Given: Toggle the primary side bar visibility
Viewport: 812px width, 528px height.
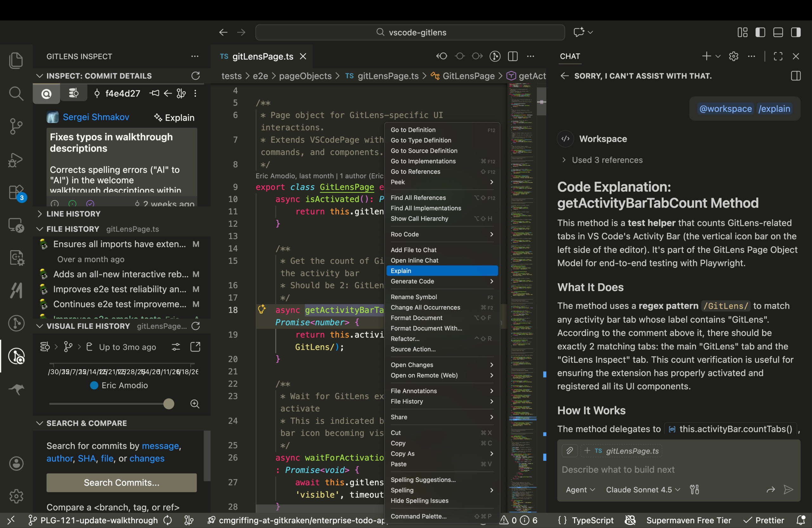Looking at the screenshot, I should (x=760, y=32).
